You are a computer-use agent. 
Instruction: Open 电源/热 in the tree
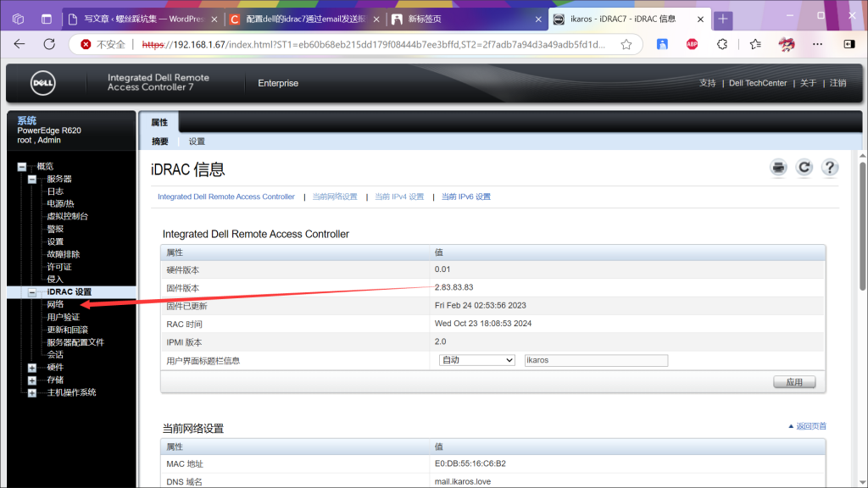[x=60, y=204]
